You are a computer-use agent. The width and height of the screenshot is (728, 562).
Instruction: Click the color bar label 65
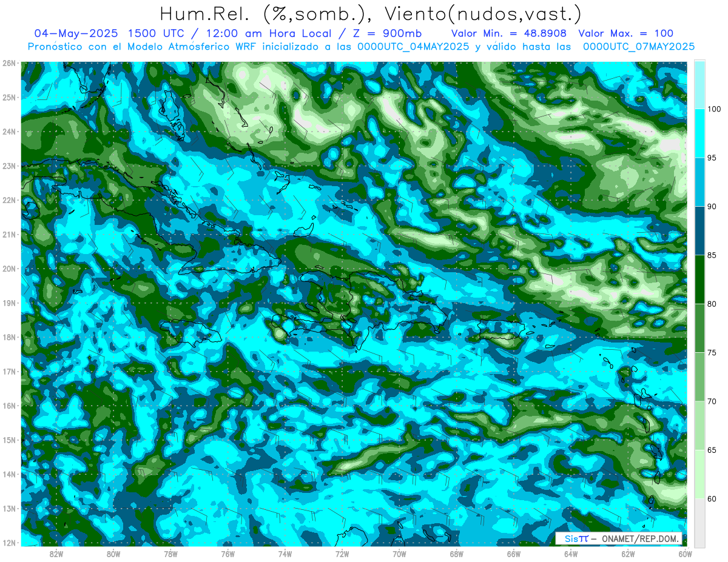click(712, 450)
